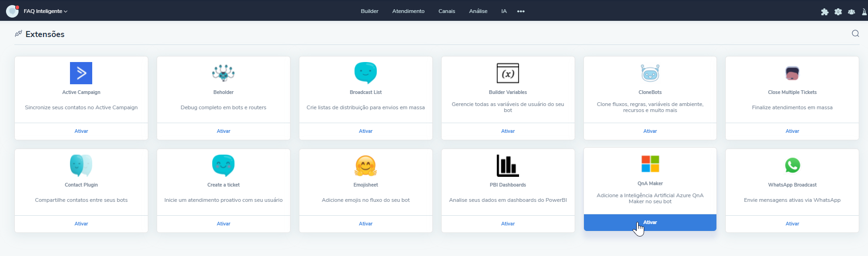868x256 pixels.
Task: Open settings via the gear icon
Action: (838, 12)
